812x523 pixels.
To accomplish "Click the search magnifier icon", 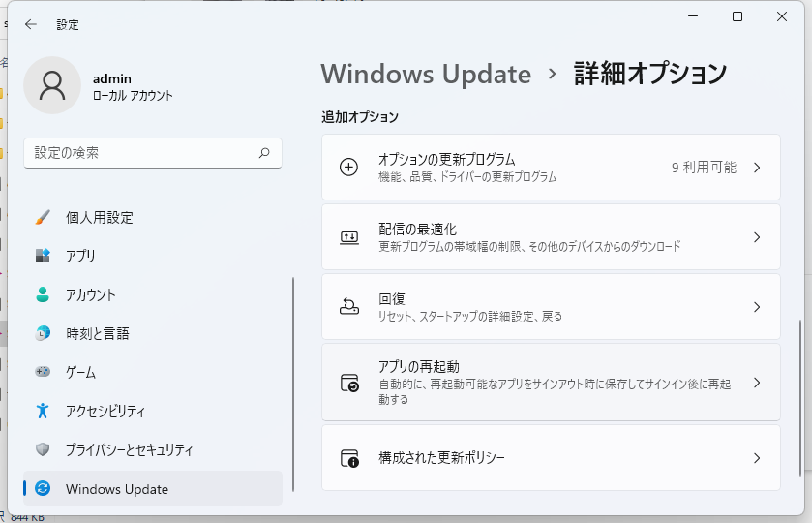I will 264,153.
